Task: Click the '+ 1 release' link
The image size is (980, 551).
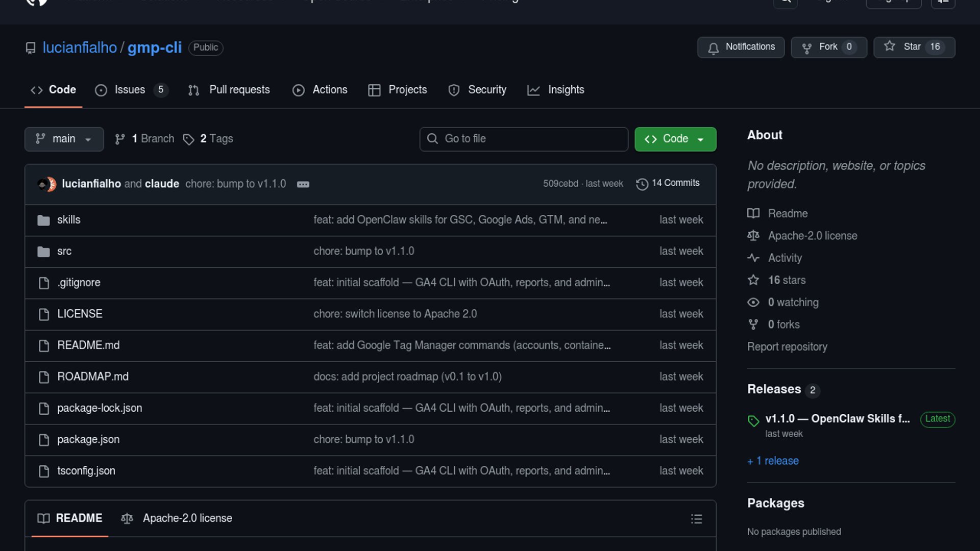Action: click(773, 461)
